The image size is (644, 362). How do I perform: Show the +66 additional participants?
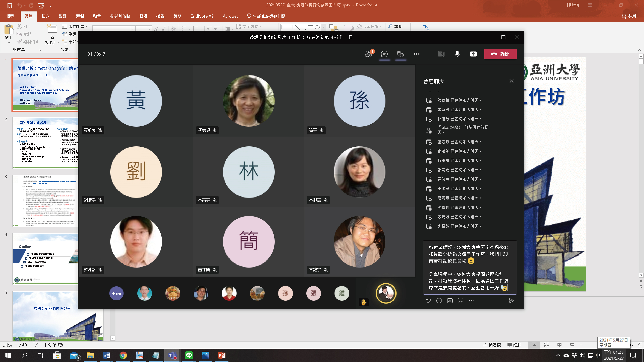(117, 293)
